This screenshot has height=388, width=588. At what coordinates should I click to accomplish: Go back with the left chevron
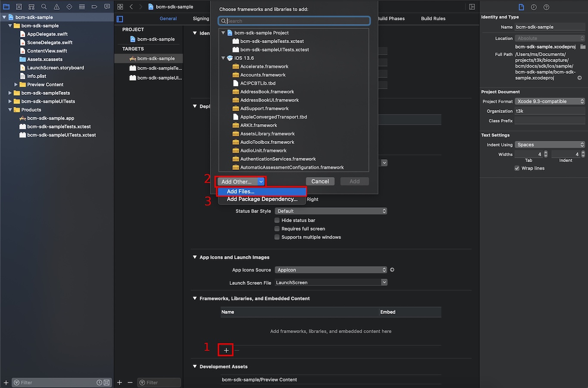[131, 7]
